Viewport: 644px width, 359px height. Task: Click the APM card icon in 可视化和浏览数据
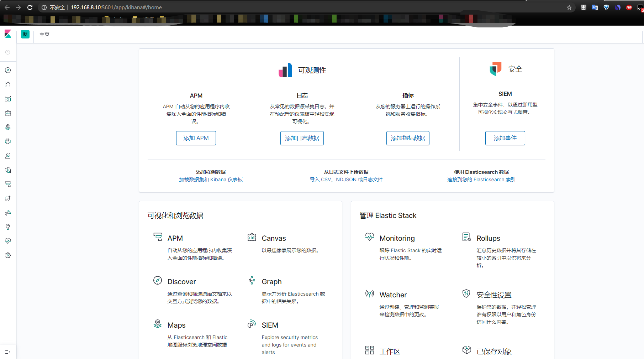point(158,237)
